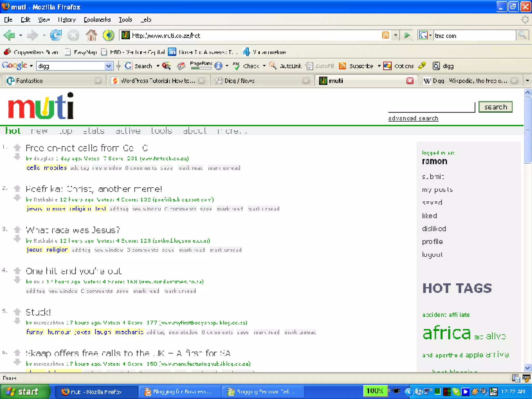Click the muti 'search' button
The image size is (532, 399).
click(495, 107)
